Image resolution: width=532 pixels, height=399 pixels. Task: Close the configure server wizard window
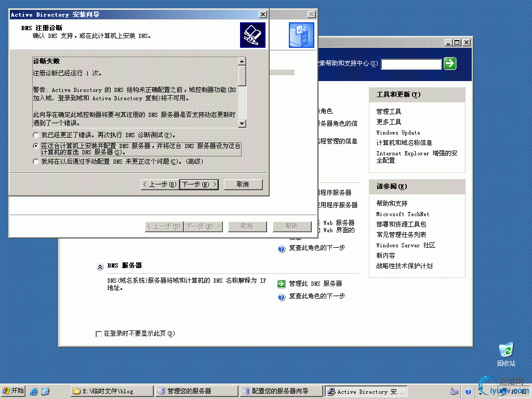[312, 15]
